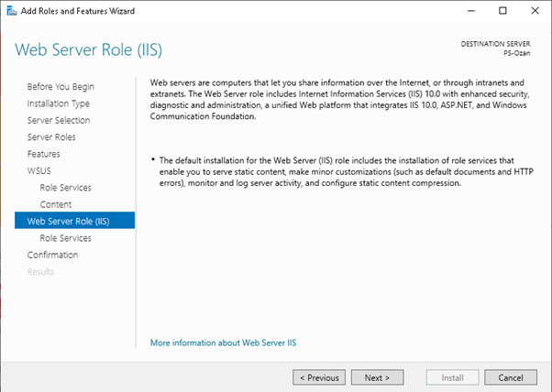
Task: Open the Features step
Action: (43, 154)
